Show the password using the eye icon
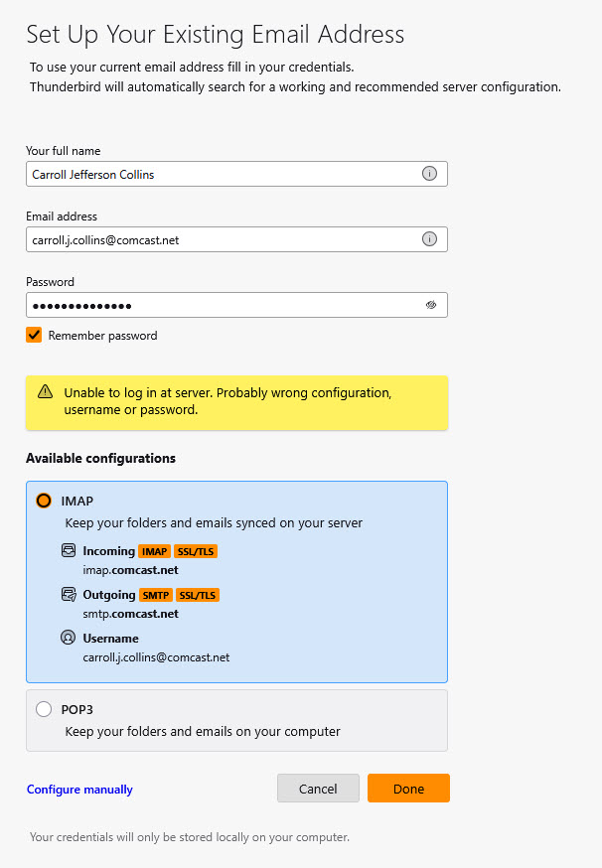The height and width of the screenshot is (868, 602). click(431, 305)
